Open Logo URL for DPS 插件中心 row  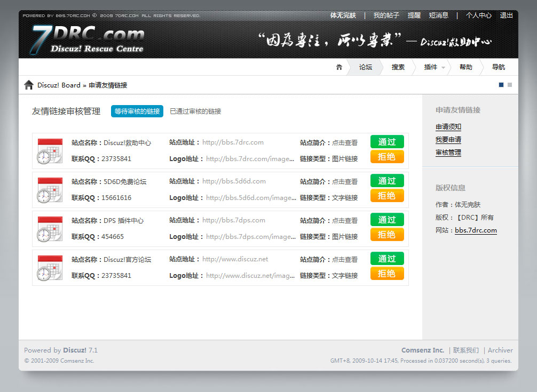pos(251,237)
